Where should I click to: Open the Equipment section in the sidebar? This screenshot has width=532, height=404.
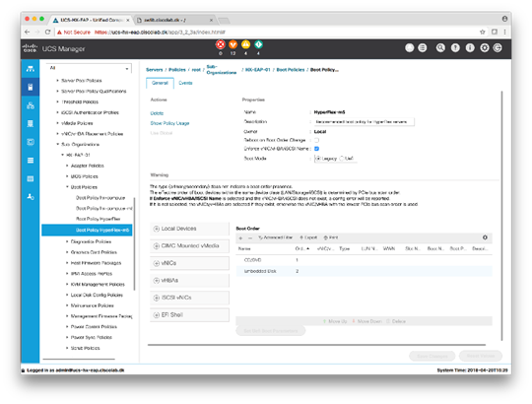pos(31,69)
